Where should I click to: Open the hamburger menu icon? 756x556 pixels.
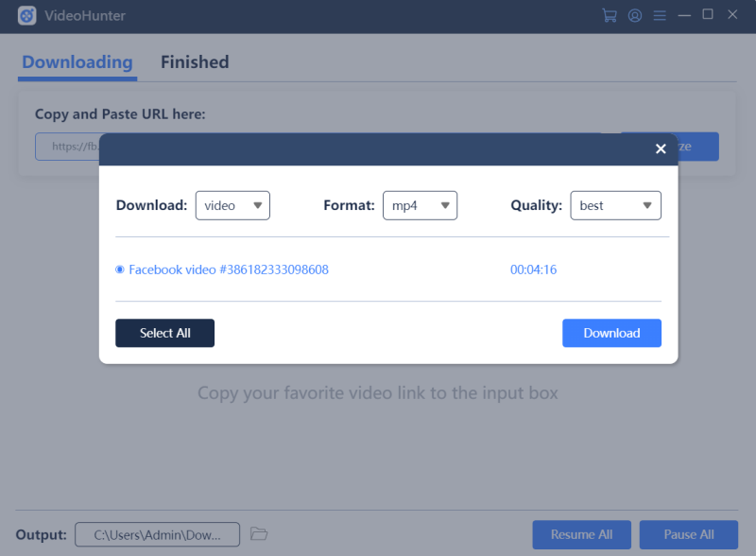coord(660,15)
